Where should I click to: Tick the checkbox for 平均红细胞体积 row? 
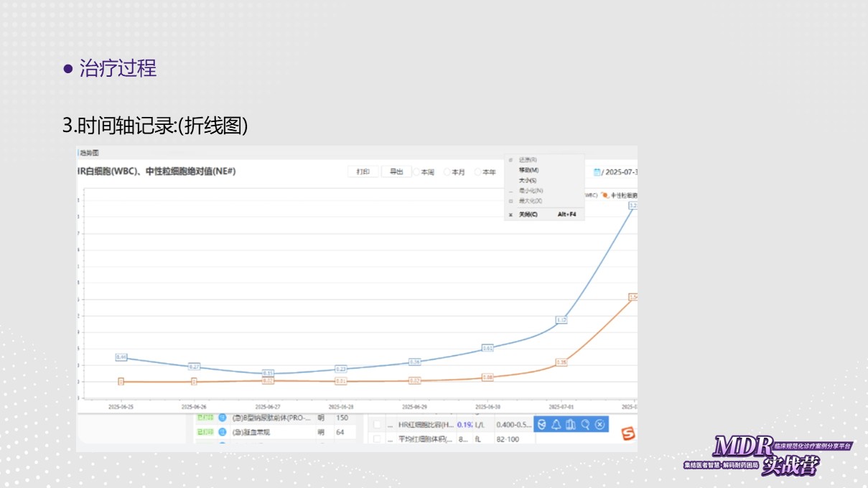tap(378, 438)
